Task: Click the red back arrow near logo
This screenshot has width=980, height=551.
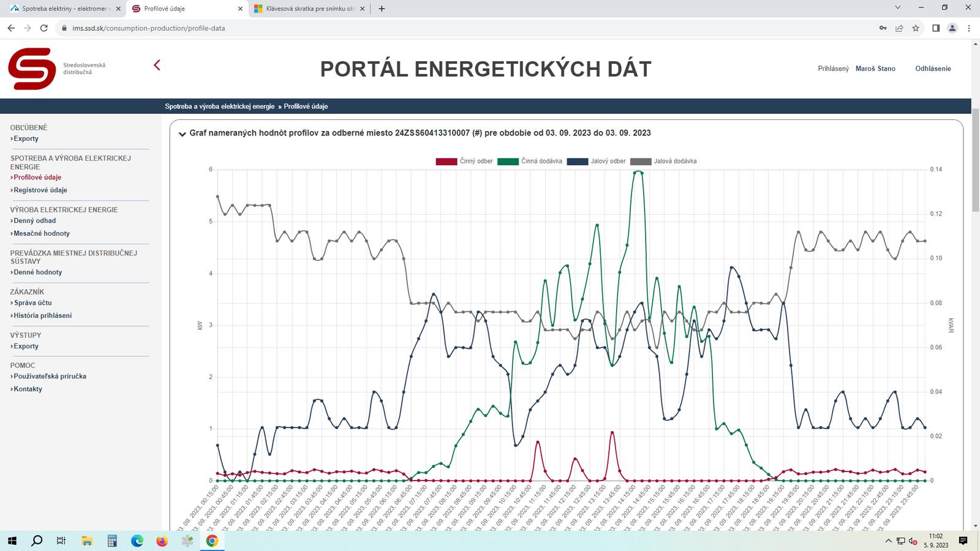Action: pos(157,65)
